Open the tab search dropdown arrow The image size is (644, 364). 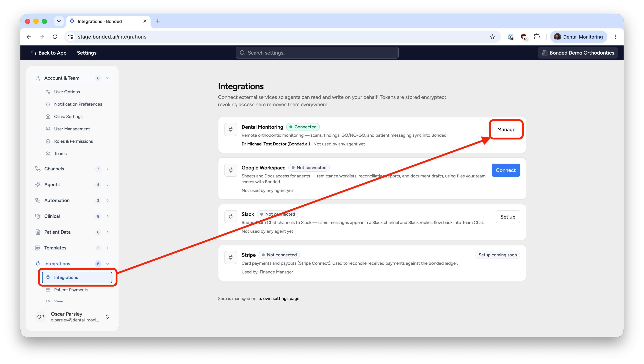(x=59, y=21)
